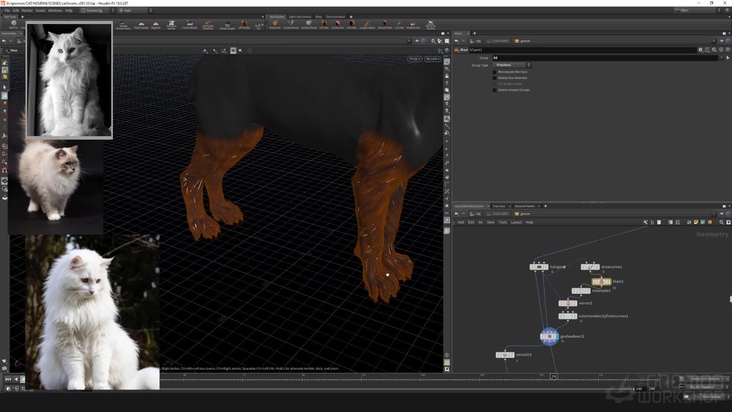Select the guidesdirect1 node
The width and height of the screenshot is (732, 412).
[x=549, y=336]
